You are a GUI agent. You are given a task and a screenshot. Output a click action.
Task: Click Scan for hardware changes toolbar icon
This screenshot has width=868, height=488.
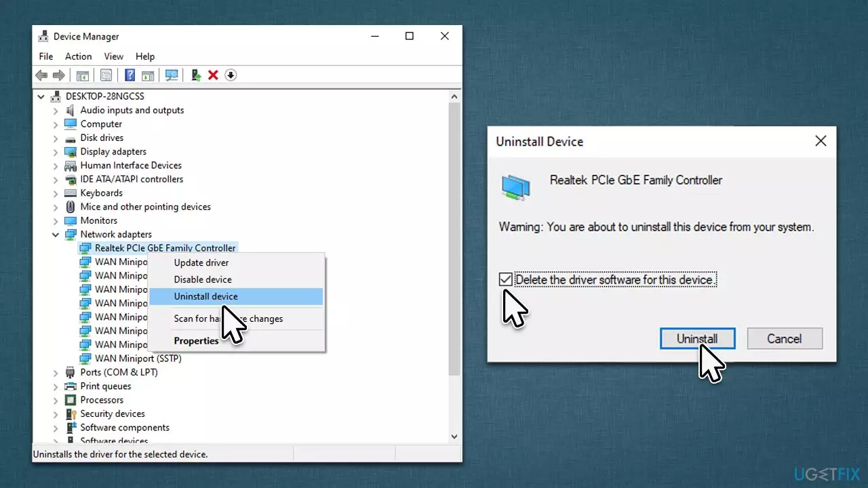click(x=172, y=75)
